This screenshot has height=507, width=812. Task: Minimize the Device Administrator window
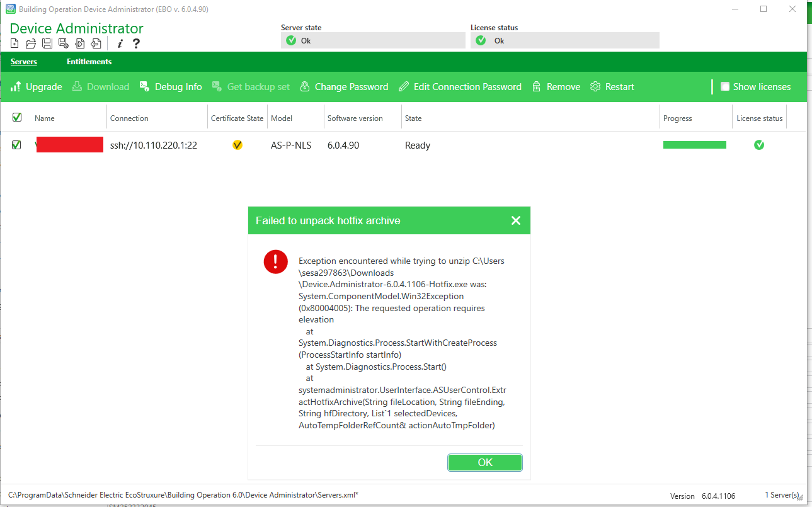pos(735,9)
